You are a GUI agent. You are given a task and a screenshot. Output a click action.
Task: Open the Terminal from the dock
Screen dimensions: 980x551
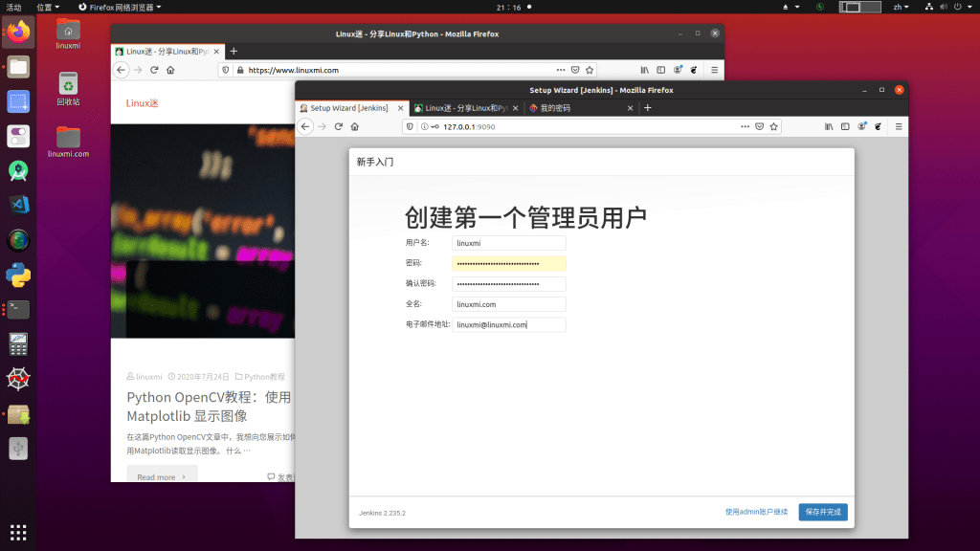click(18, 309)
